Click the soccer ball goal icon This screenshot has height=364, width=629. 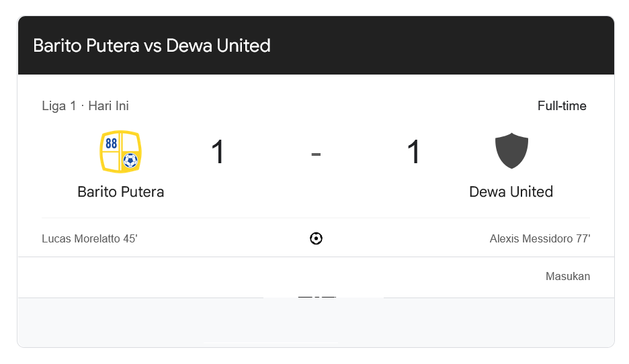coord(316,238)
